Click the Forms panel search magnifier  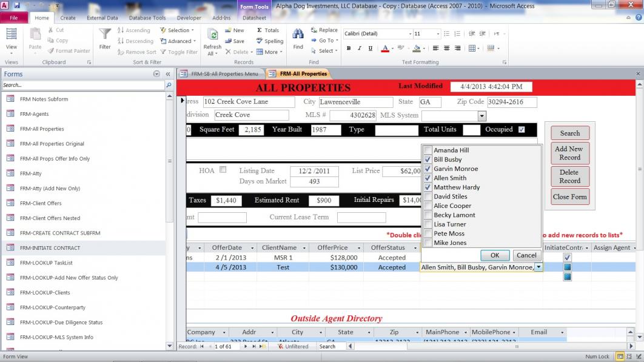click(169, 85)
